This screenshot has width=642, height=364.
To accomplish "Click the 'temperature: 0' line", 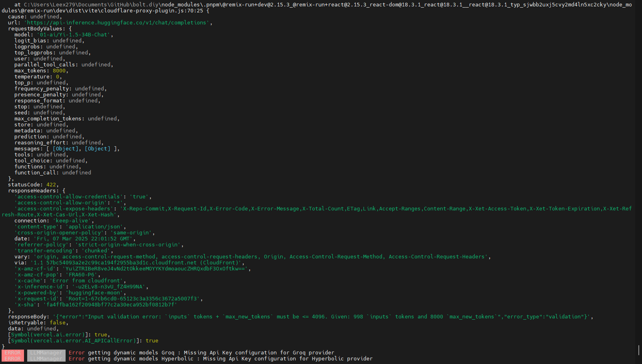I will click(x=38, y=77).
